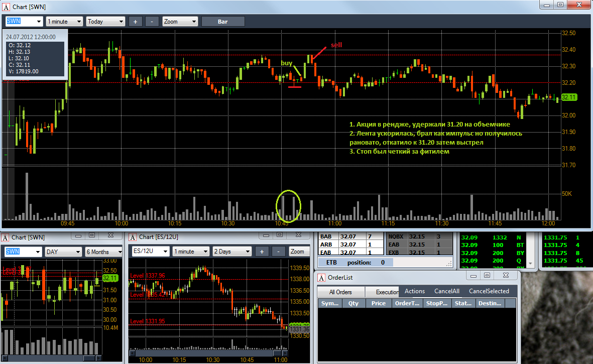Close the main Chart [SWN] window
The height and width of the screenshot is (364, 593).
point(579,5)
